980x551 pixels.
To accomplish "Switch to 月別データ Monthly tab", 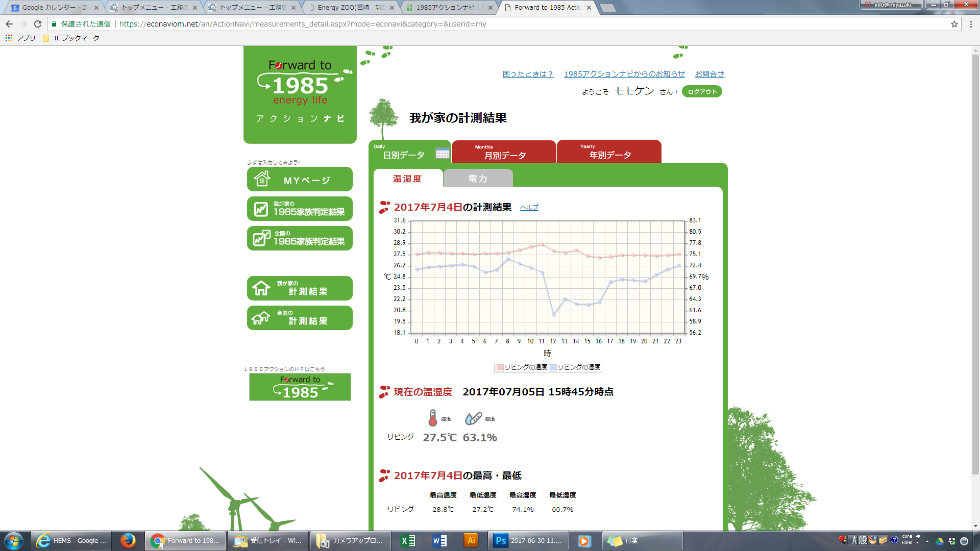I will pyautogui.click(x=504, y=152).
